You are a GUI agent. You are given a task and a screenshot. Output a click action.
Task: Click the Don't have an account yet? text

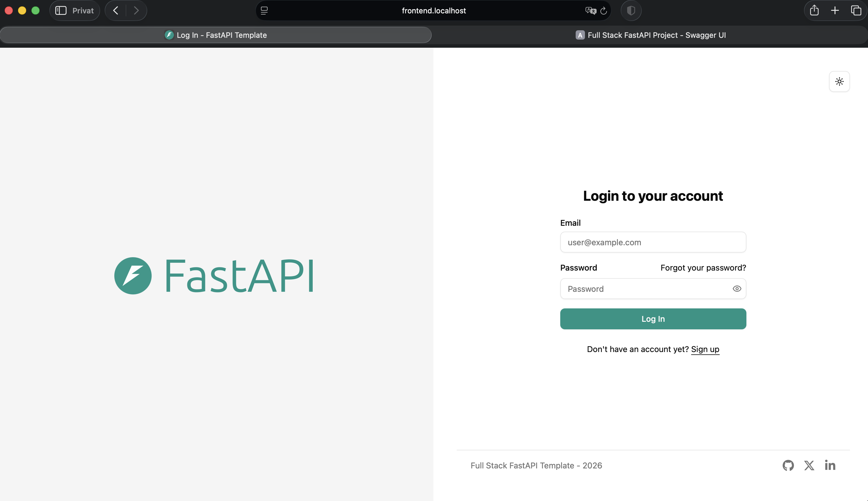[x=638, y=349]
